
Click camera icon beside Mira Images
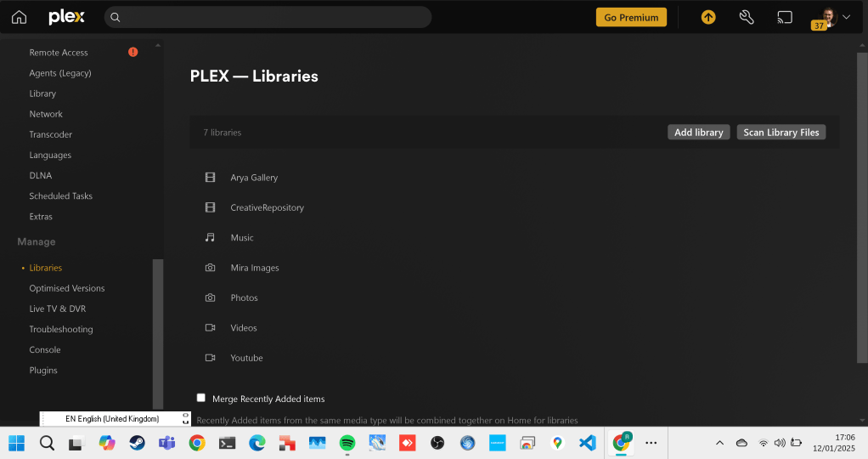(x=210, y=268)
